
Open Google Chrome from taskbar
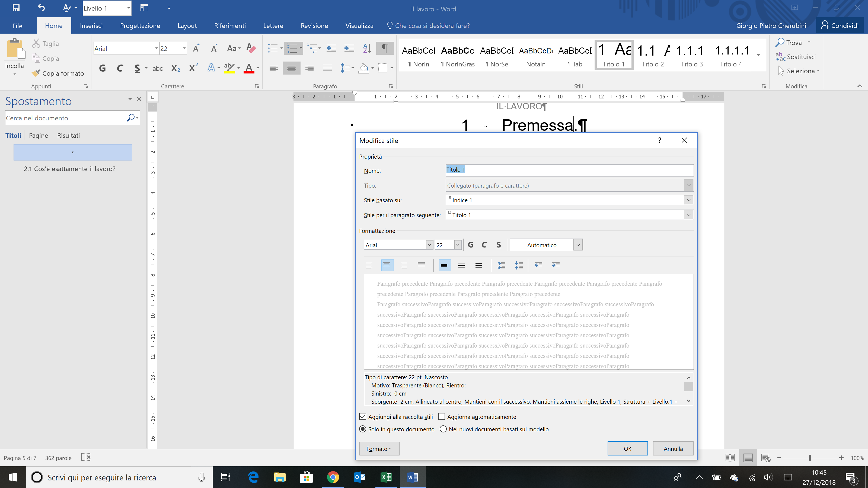click(333, 477)
